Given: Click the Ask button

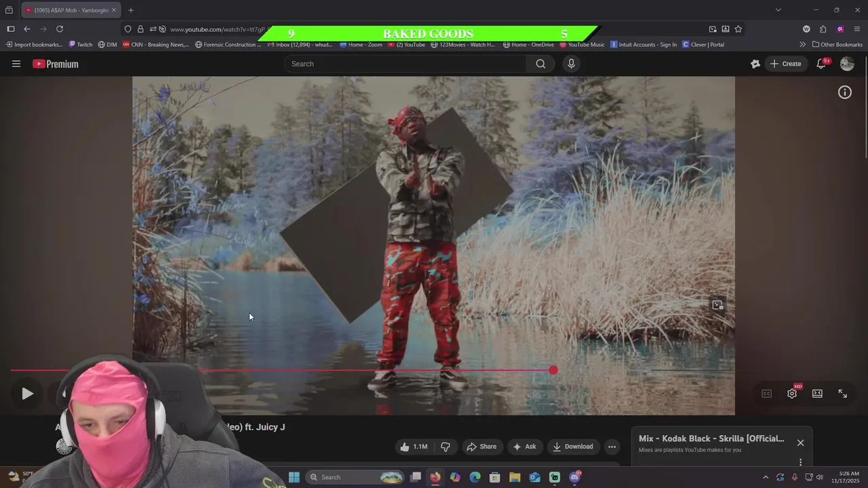Looking at the screenshot, I should pyautogui.click(x=524, y=447).
